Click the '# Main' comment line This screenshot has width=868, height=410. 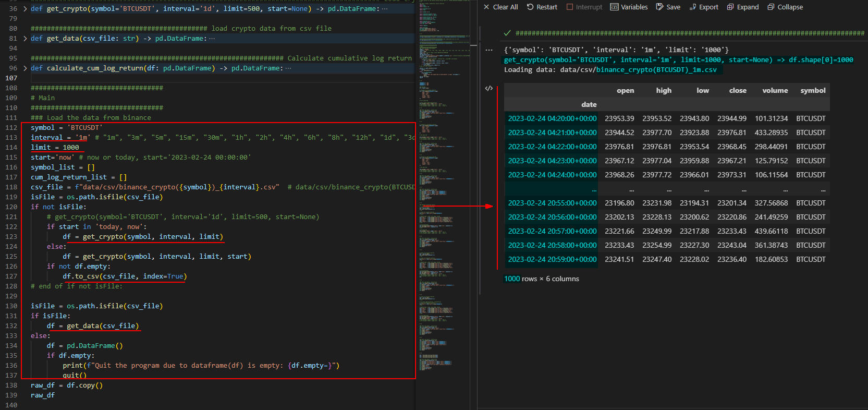coord(43,98)
